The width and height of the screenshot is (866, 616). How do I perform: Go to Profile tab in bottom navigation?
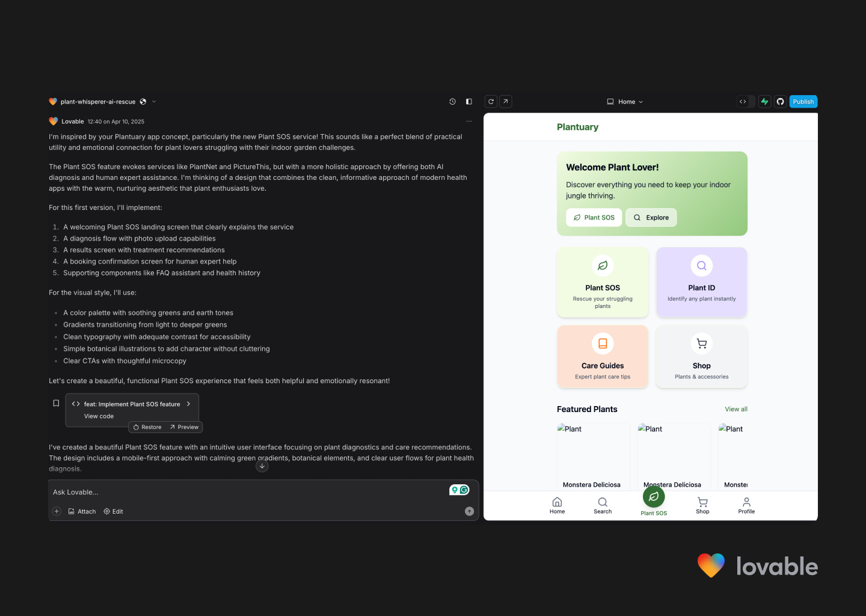pyautogui.click(x=746, y=505)
